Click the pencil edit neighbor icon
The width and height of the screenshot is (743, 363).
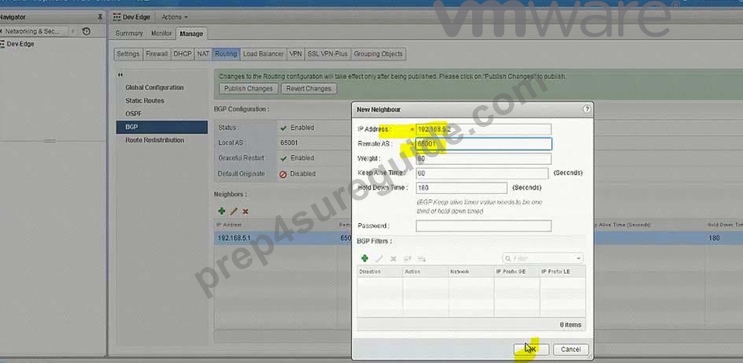234,211
